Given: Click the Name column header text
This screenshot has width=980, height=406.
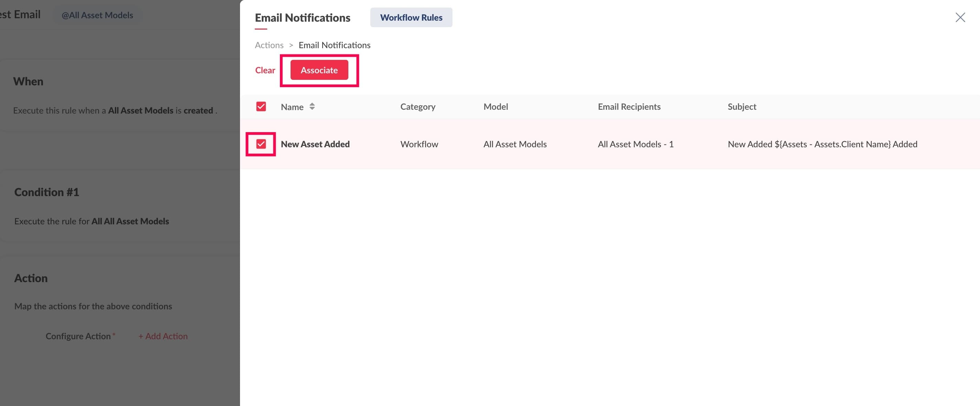Looking at the screenshot, I should pos(292,107).
